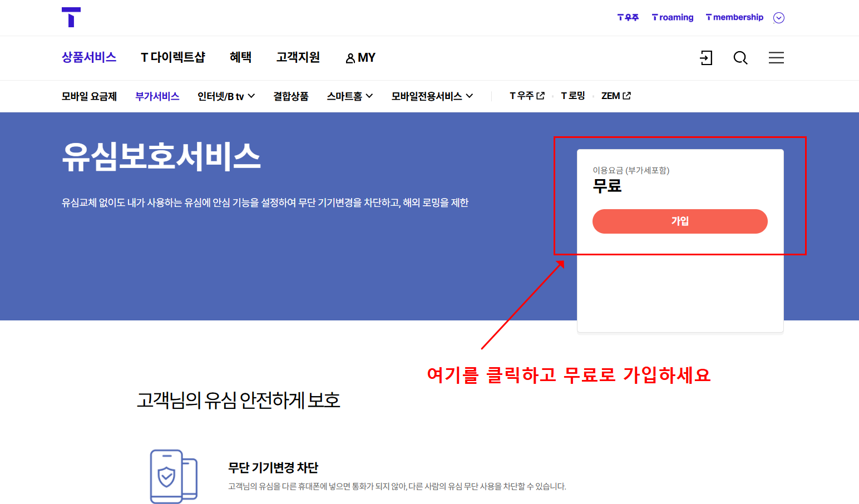Image resolution: width=859 pixels, height=504 pixels.
Task: Open the T roaming link
Action: coord(673,17)
